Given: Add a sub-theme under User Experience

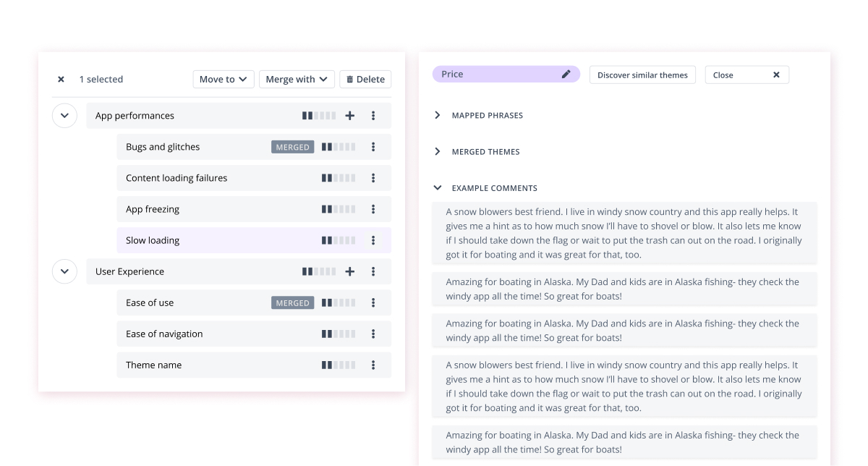Looking at the screenshot, I should click(x=349, y=271).
